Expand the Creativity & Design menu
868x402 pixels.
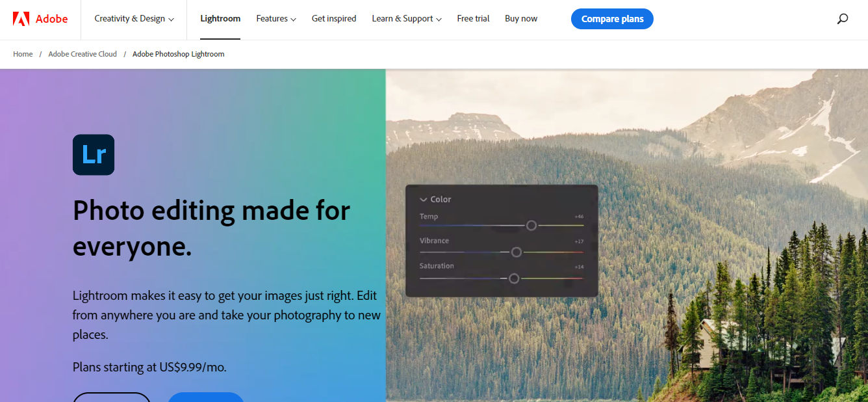(x=134, y=19)
